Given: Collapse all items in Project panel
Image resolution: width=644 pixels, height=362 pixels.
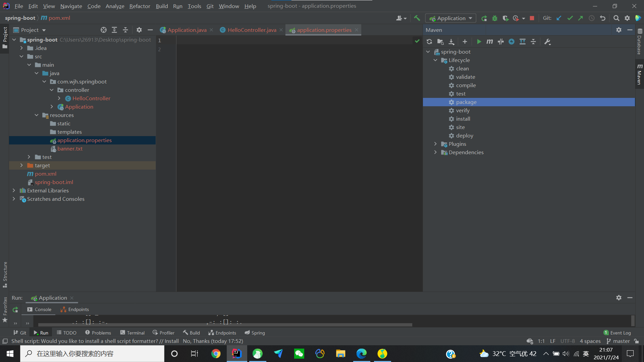Looking at the screenshot, I should 125,30.
